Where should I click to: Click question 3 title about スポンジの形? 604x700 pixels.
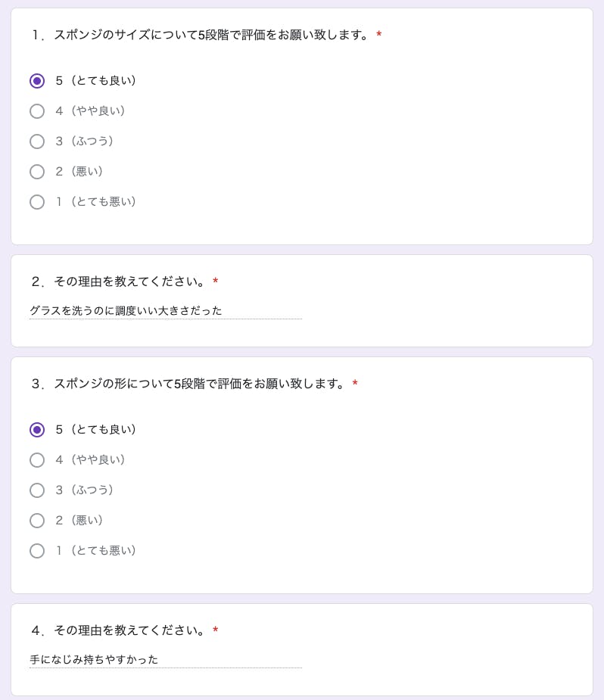point(188,384)
